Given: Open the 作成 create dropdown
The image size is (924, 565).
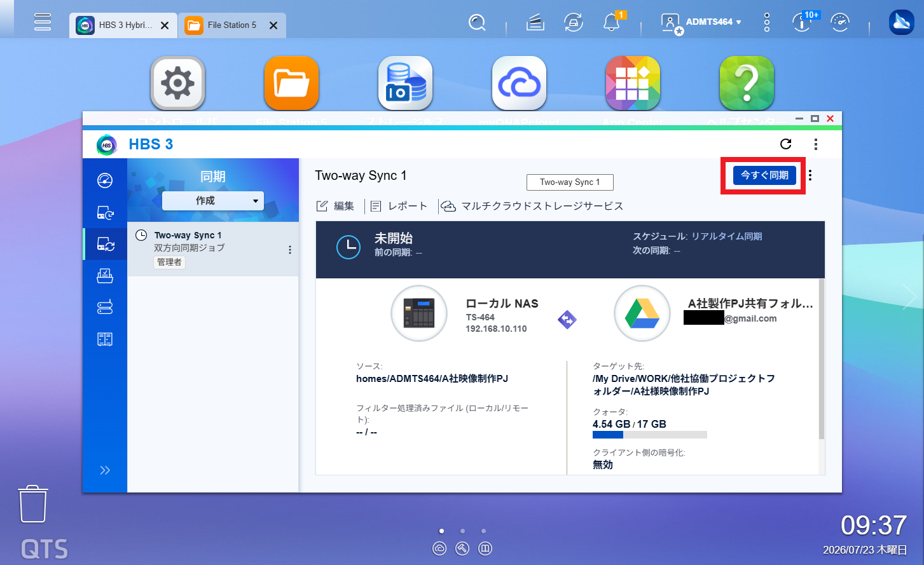Looking at the screenshot, I should [213, 201].
